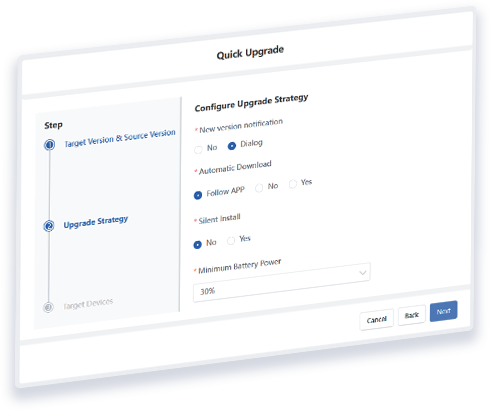Open the 30% battery power dropdown

282,283
